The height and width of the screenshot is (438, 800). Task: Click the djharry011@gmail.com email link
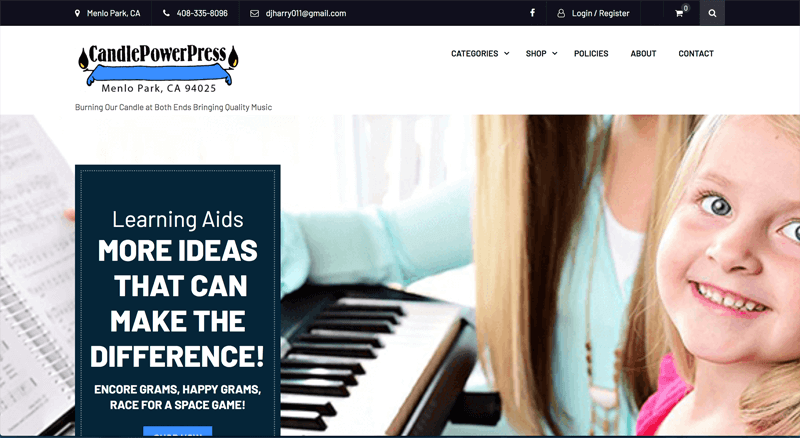click(306, 13)
